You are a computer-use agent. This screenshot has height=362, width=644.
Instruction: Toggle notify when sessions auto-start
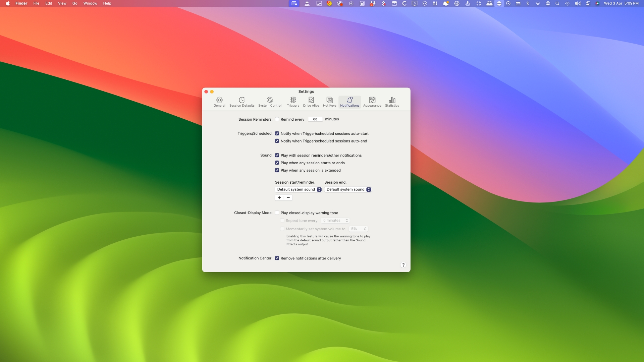coord(277,133)
